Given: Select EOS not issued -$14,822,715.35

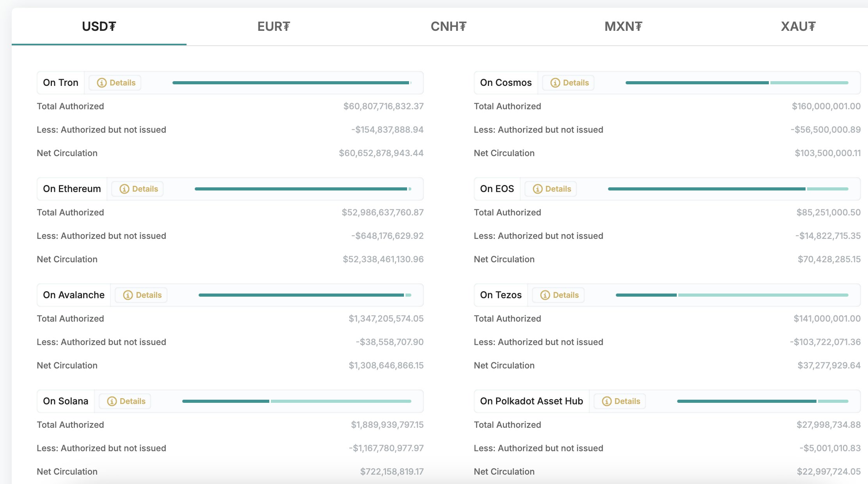Looking at the screenshot, I should [828, 236].
